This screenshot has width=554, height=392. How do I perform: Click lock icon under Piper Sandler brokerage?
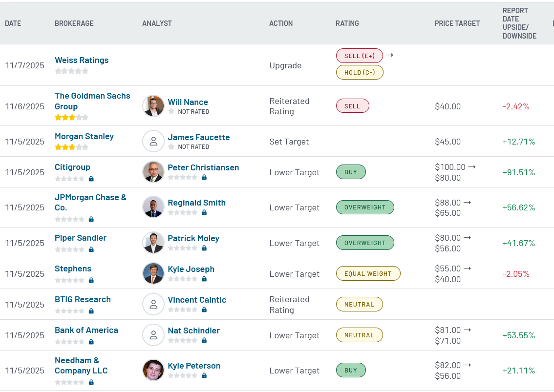tap(91, 249)
